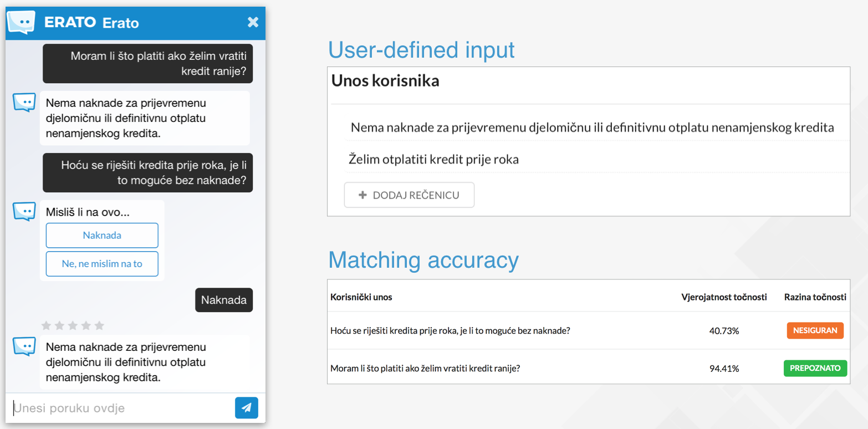Click the green PREPOZNATO badge
Image resolution: width=868 pixels, height=429 pixels.
tap(815, 368)
